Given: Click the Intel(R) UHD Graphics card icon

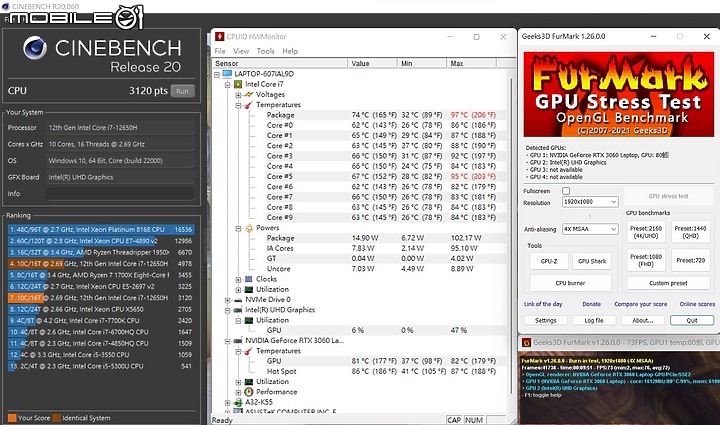Looking at the screenshot, I should [x=238, y=310].
